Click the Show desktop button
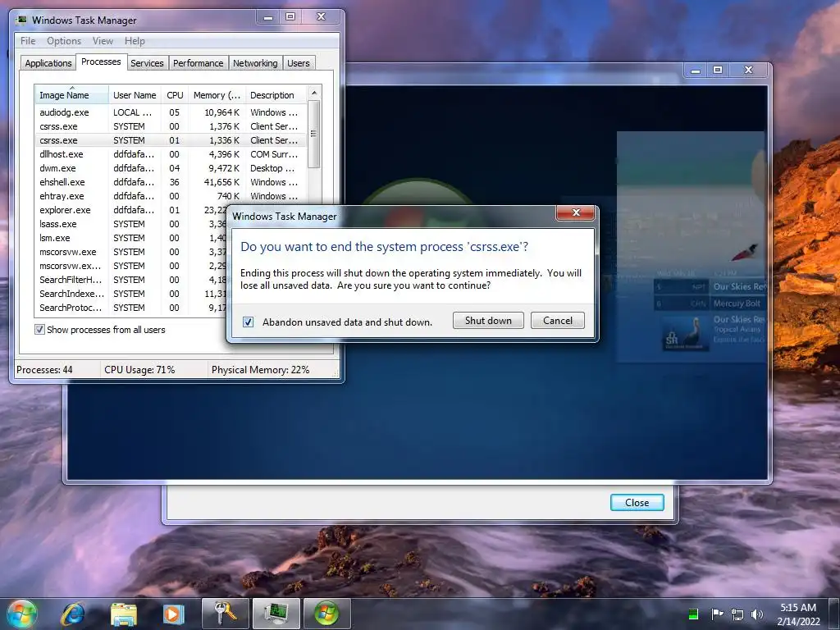The image size is (840, 630). 834,614
